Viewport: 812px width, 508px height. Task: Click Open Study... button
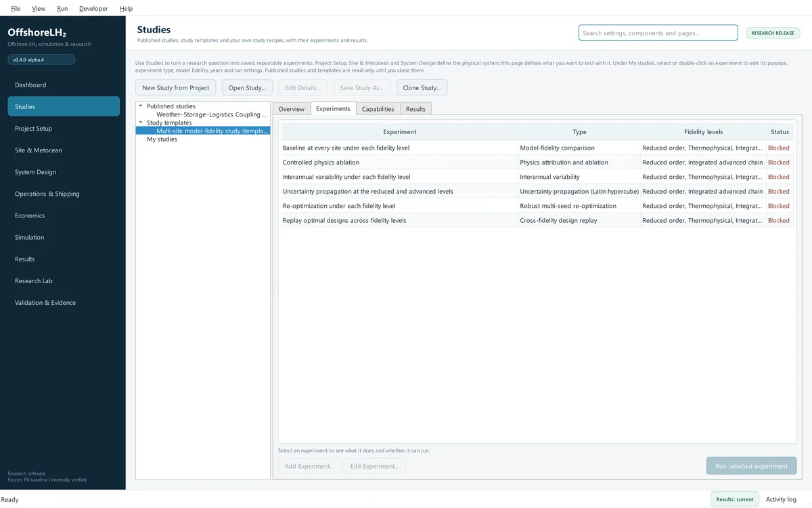(x=247, y=87)
